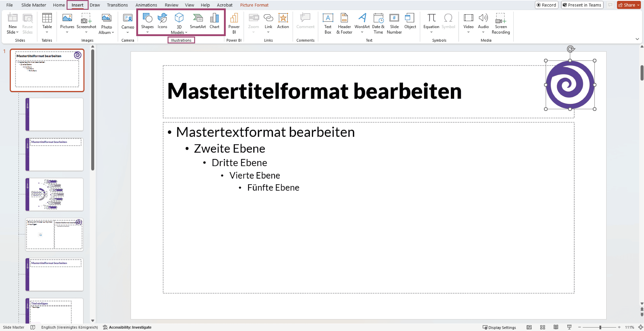
Task: Insert Date & Time
Action: [378, 23]
